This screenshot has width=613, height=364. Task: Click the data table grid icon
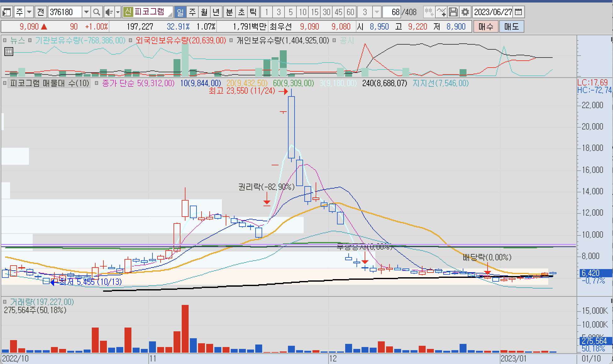point(9,52)
